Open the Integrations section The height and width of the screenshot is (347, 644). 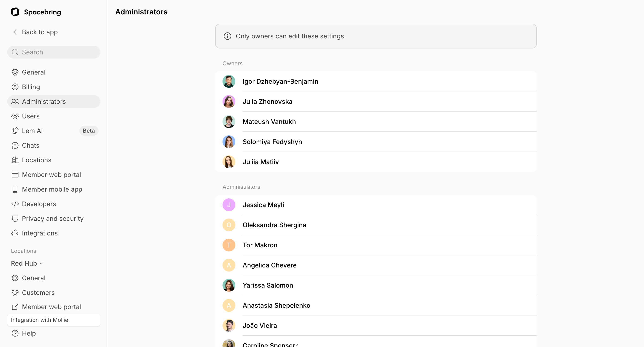pyautogui.click(x=54, y=233)
